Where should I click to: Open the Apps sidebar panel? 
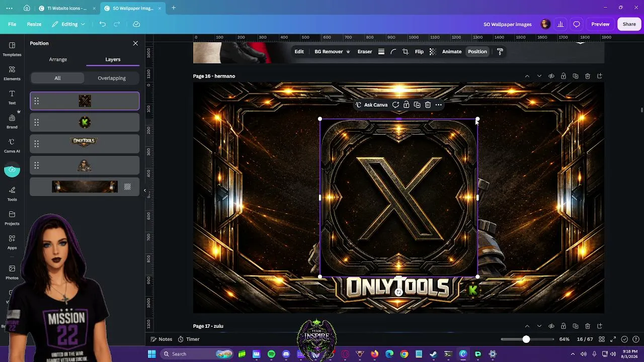12,242
